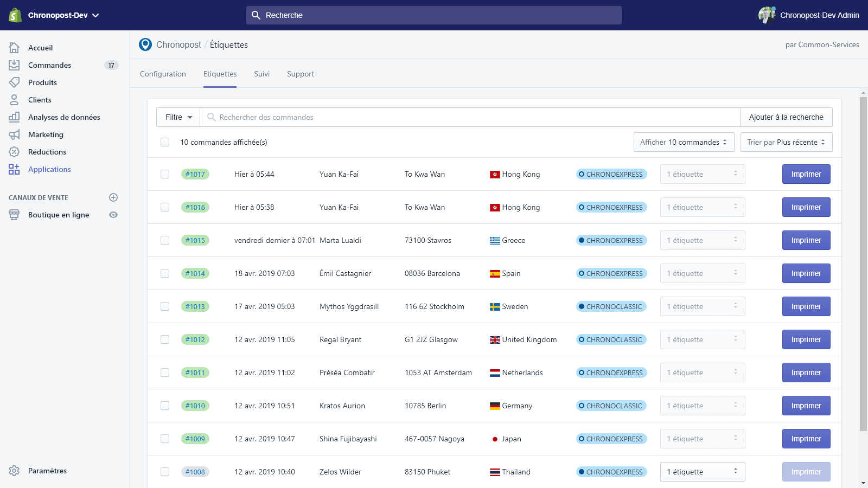Toggle the select-all orders checkbox

click(x=165, y=142)
